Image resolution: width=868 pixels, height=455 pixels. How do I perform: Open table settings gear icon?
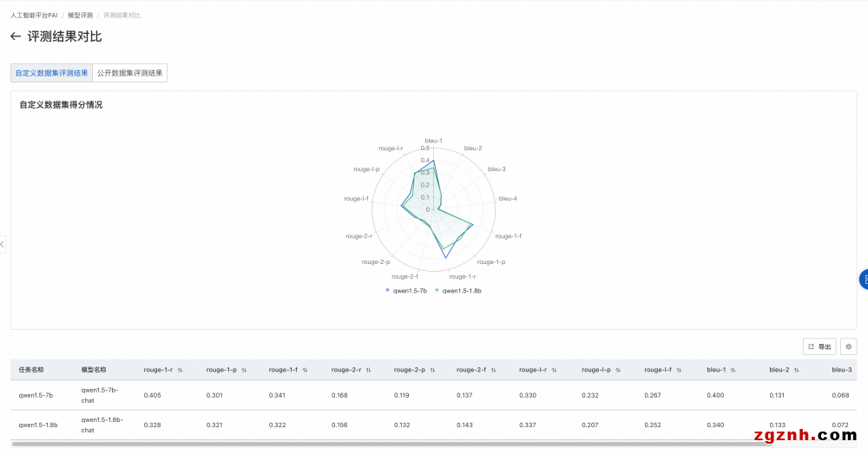pos(848,346)
